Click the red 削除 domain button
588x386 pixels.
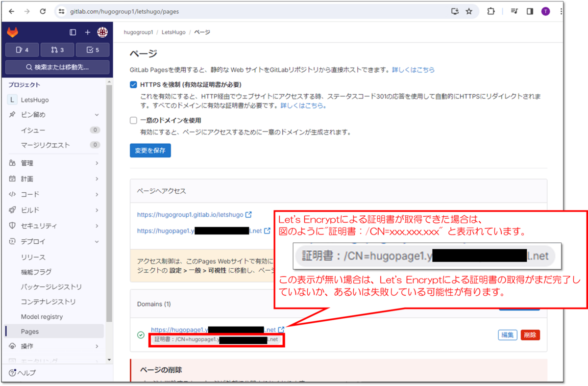point(530,335)
